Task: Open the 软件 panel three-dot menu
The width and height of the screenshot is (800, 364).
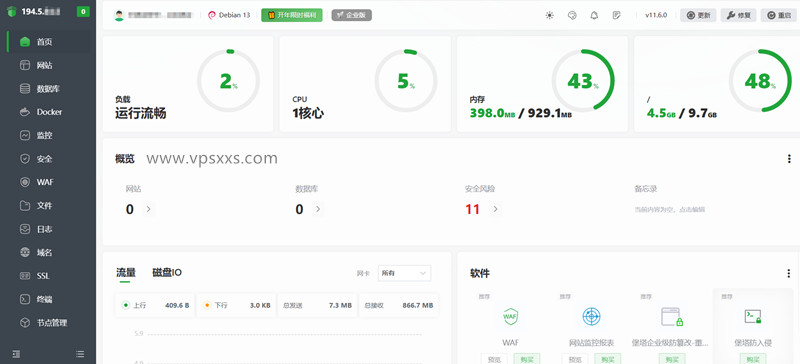Action: pos(789,273)
